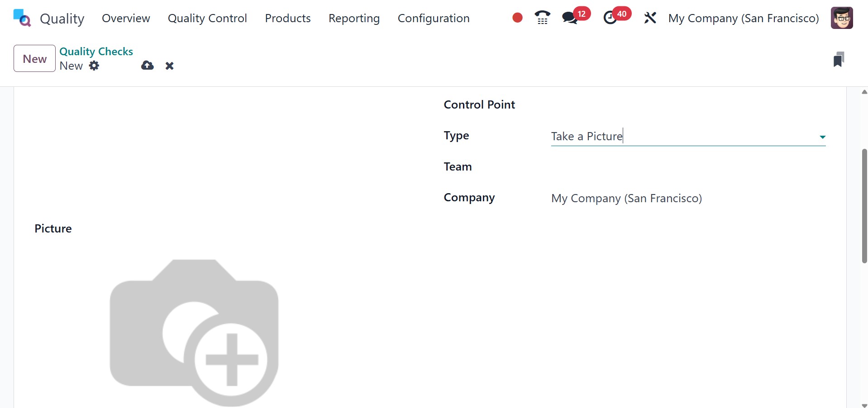Click the Quality app logo icon
This screenshot has height=408, width=868.
tap(22, 18)
